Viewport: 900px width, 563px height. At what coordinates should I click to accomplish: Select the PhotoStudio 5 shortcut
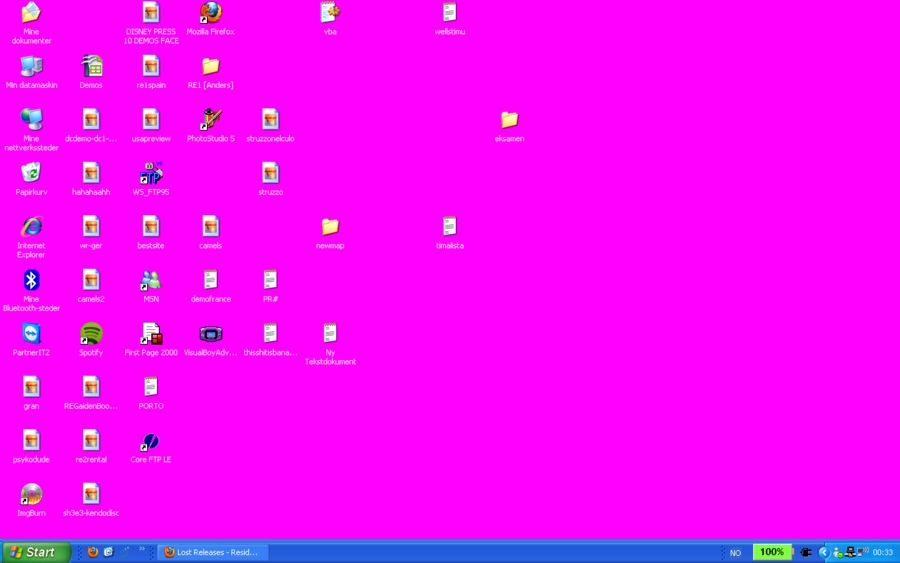(210, 120)
